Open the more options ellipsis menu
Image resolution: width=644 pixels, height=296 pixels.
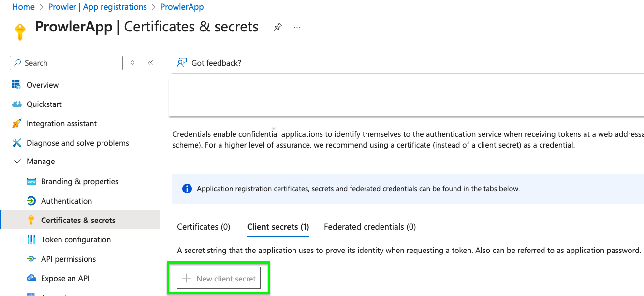[297, 27]
